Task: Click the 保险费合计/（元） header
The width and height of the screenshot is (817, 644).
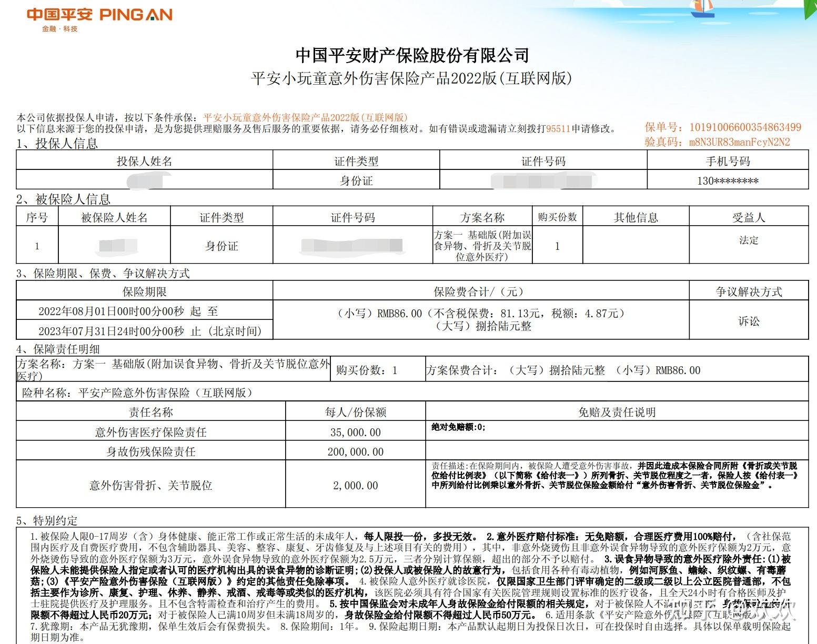Action: [481, 291]
